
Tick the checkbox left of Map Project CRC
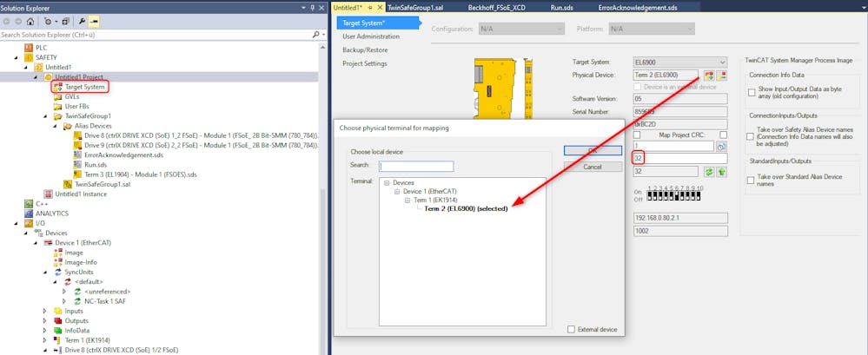coord(637,135)
